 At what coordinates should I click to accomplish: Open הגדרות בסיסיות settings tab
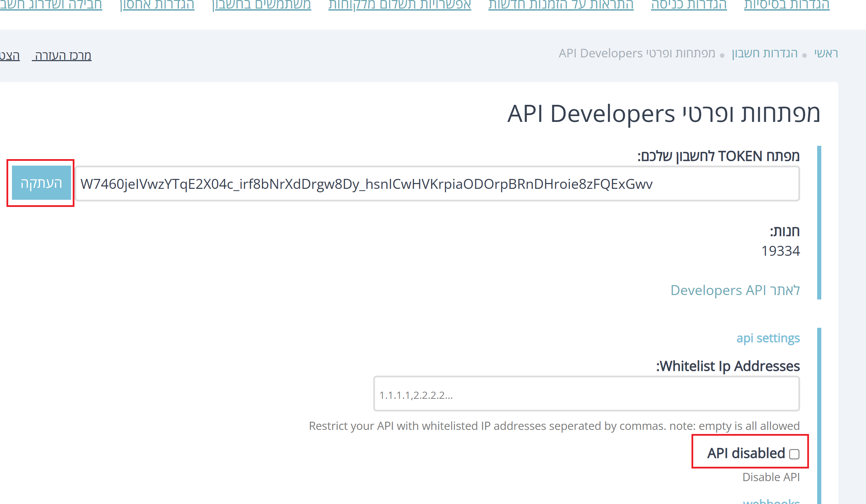tap(787, 5)
